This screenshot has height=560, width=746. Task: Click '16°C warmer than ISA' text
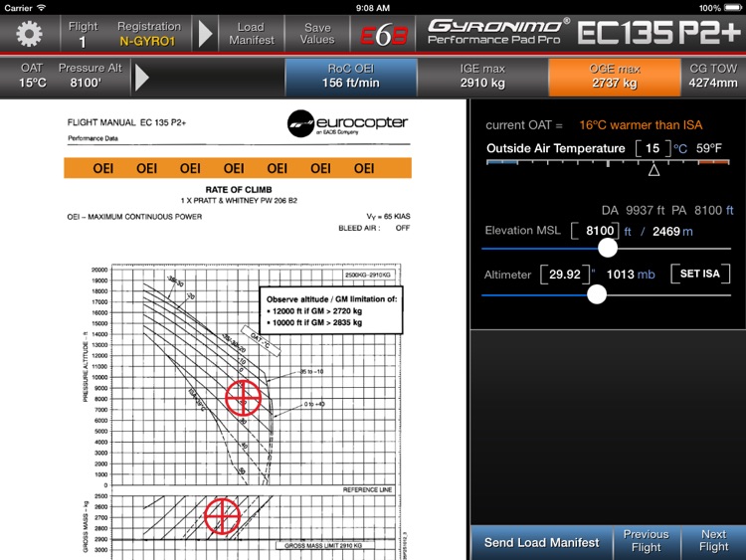tap(641, 125)
